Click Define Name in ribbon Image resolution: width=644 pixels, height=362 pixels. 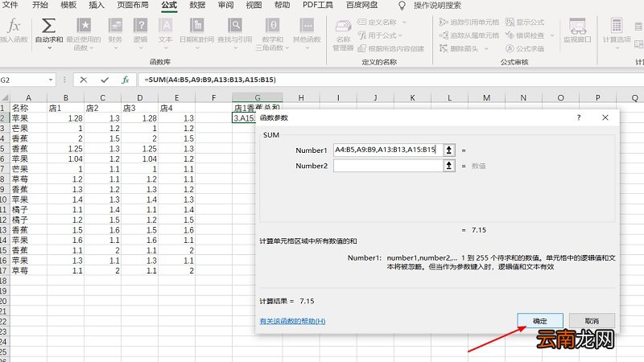377,23
